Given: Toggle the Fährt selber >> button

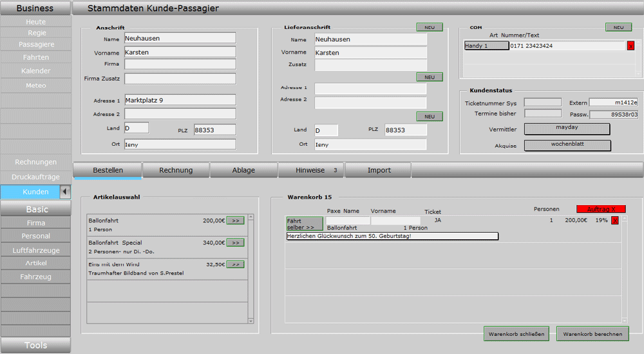Looking at the screenshot, I should [305, 224].
